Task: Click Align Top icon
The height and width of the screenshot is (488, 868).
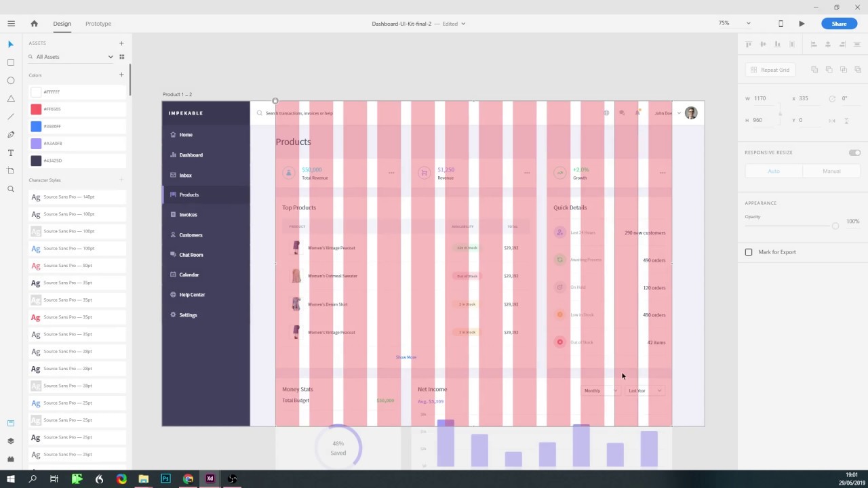Action: tap(749, 44)
